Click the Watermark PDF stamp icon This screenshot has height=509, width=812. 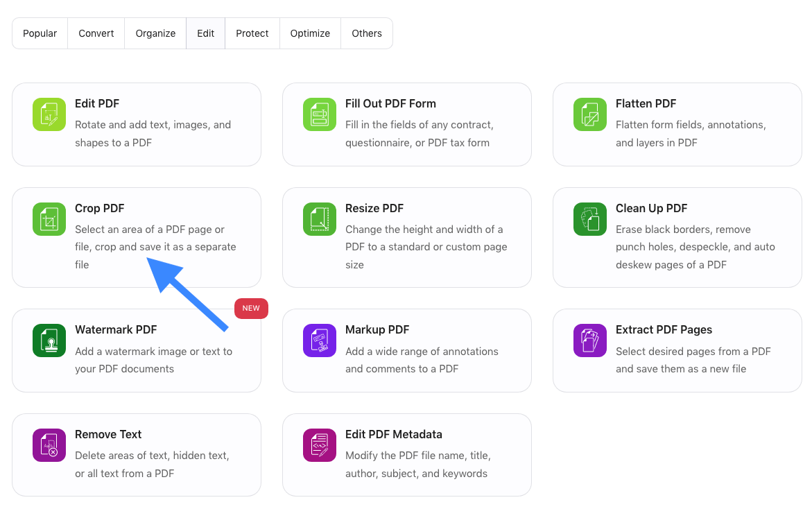pyautogui.click(x=49, y=340)
